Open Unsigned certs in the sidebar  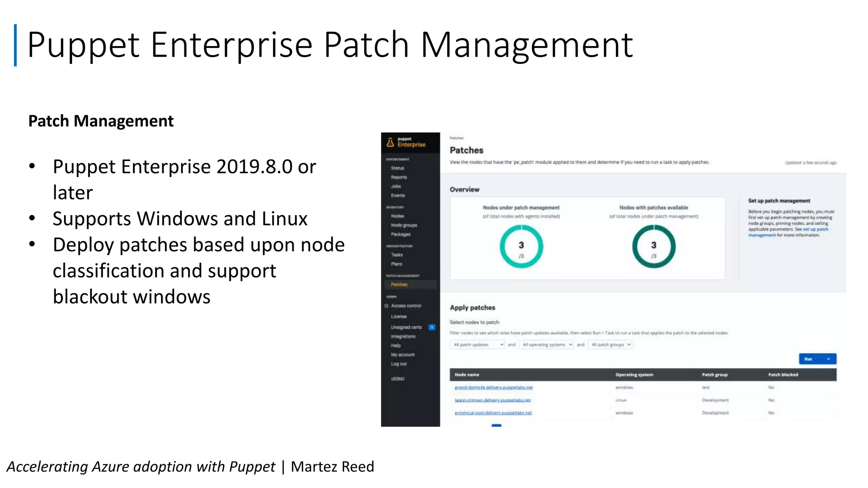pos(406,327)
